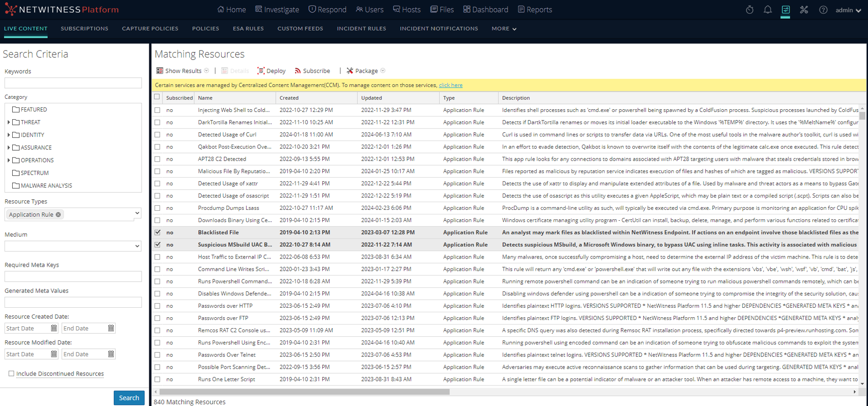This screenshot has width=868, height=406.
Task: Open the Resource Types dropdown
Action: pyautogui.click(x=137, y=213)
